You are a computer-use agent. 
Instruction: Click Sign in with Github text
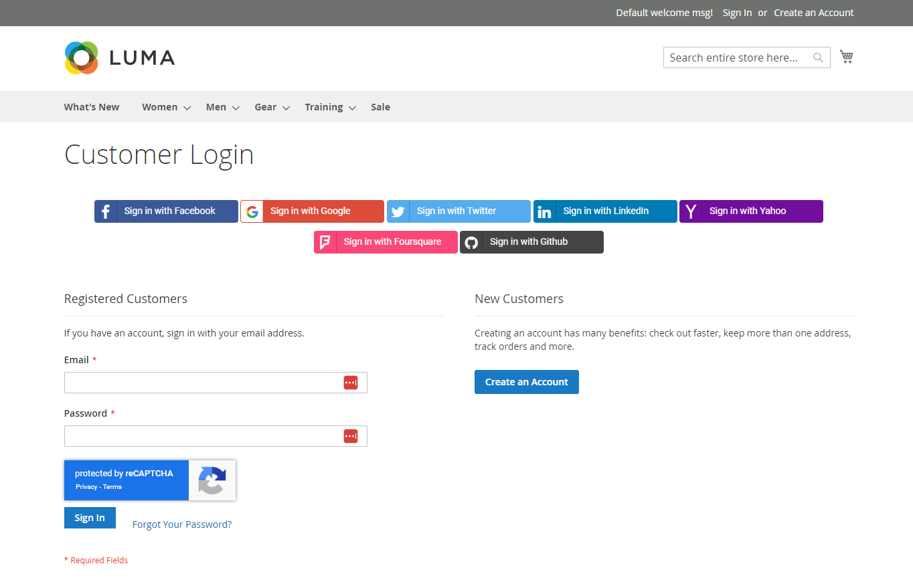529,241
